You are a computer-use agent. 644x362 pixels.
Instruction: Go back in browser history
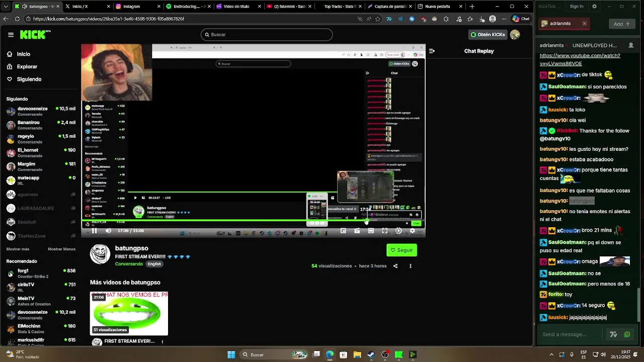[x=6, y=19]
